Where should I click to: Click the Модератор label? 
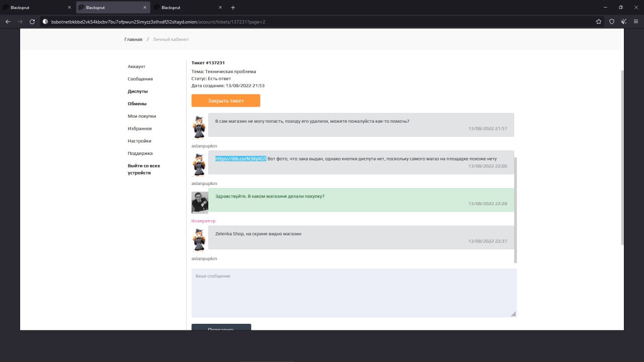203,221
